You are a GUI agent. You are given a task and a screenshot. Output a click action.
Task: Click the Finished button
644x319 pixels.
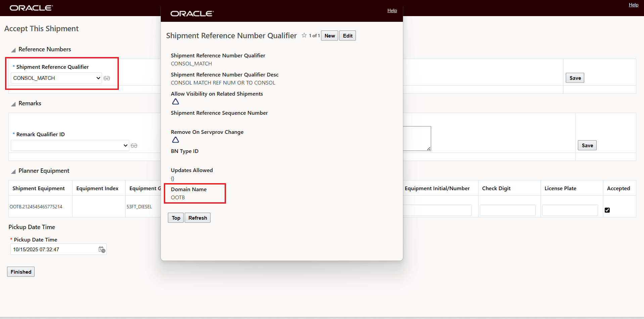(x=20, y=272)
